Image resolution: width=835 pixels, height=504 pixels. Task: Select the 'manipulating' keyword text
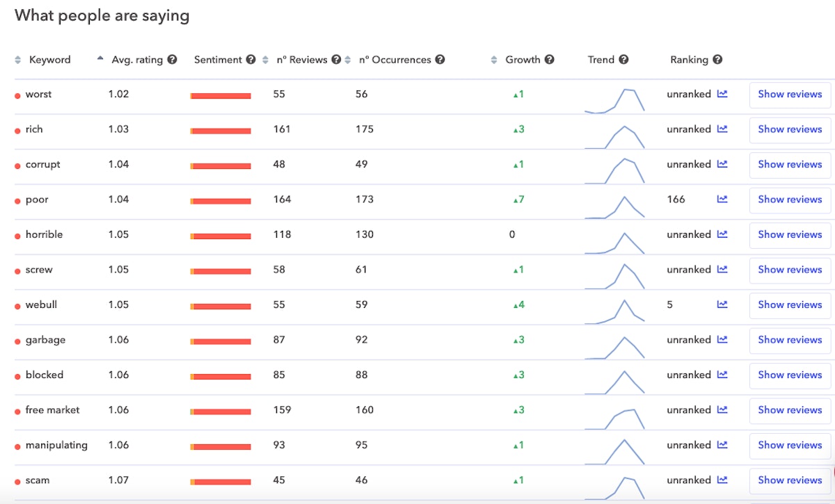(56, 445)
